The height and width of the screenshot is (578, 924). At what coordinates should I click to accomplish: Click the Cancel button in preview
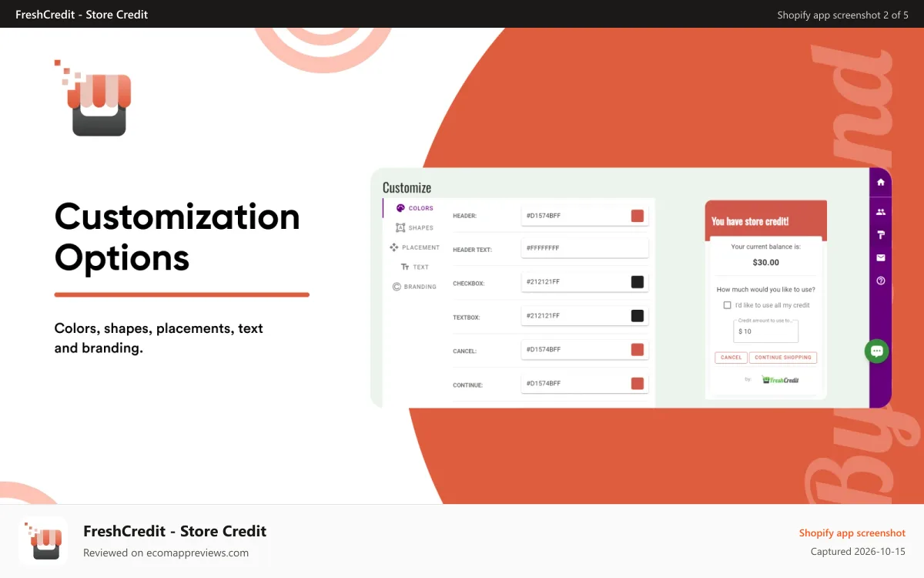point(731,358)
